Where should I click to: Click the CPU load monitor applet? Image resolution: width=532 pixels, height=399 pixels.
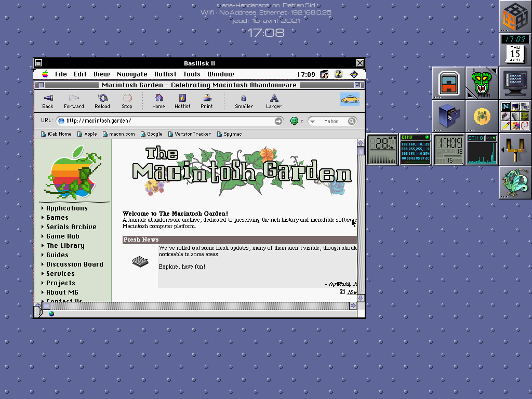click(382, 150)
